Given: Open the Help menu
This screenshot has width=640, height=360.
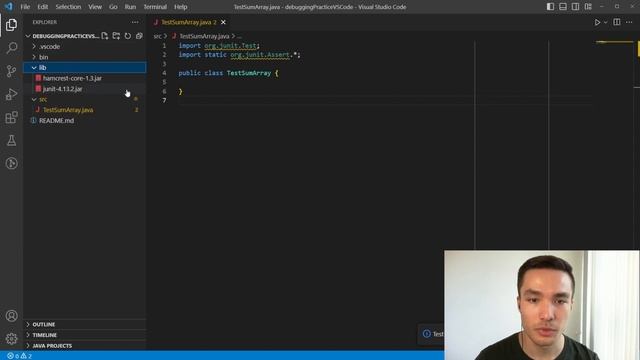Looking at the screenshot, I should (x=180, y=7).
